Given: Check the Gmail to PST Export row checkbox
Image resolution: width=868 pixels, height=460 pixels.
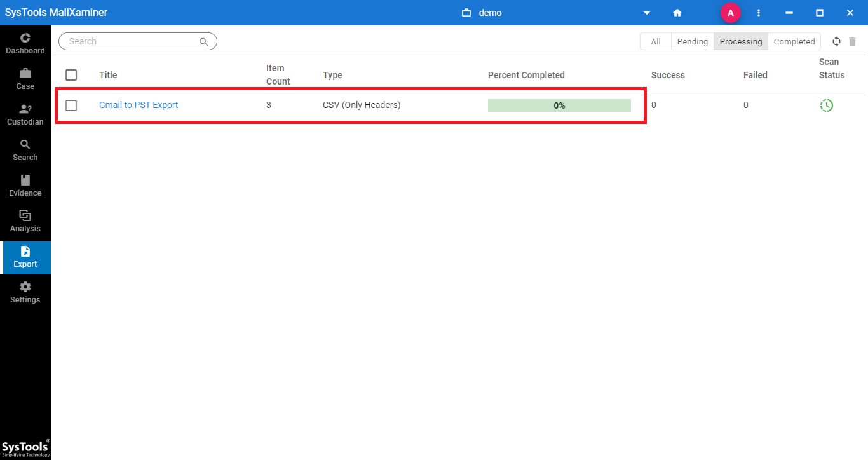Looking at the screenshot, I should coord(71,105).
